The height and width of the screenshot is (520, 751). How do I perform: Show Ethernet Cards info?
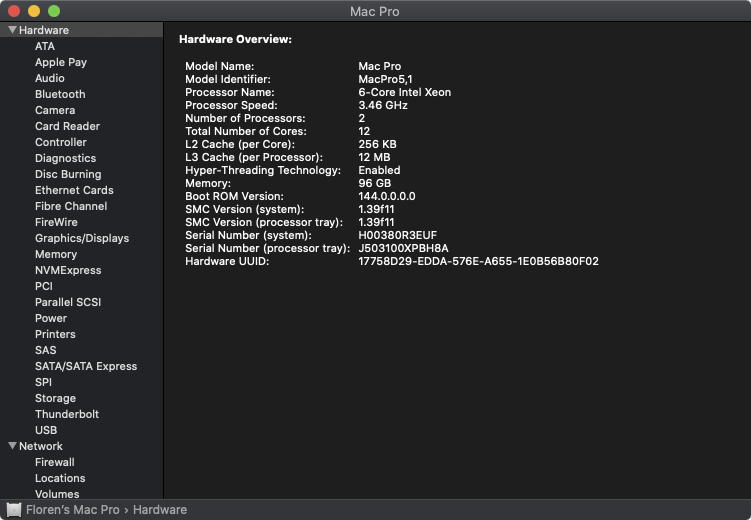coord(74,190)
